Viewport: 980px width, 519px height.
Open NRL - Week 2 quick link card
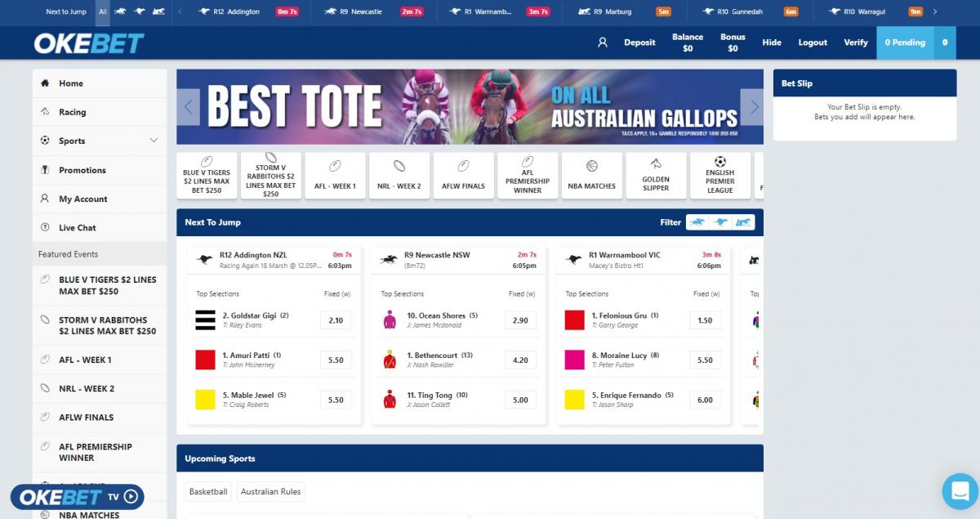[x=399, y=176]
